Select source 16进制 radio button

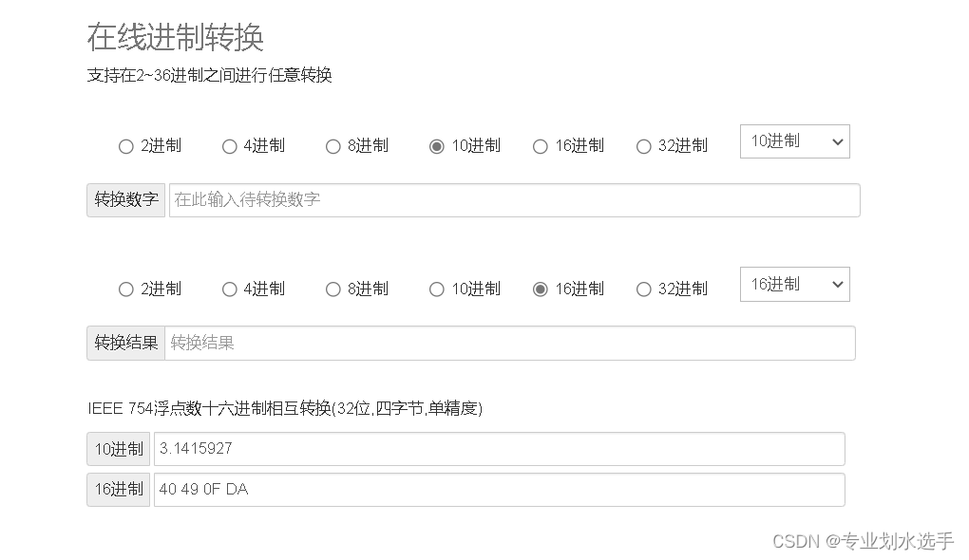(x=541, y=146)
